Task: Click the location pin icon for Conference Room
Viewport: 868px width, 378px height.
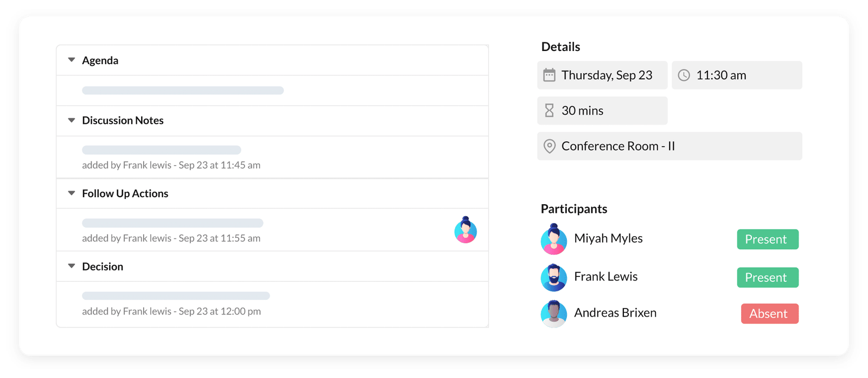Action: (549, 146)
